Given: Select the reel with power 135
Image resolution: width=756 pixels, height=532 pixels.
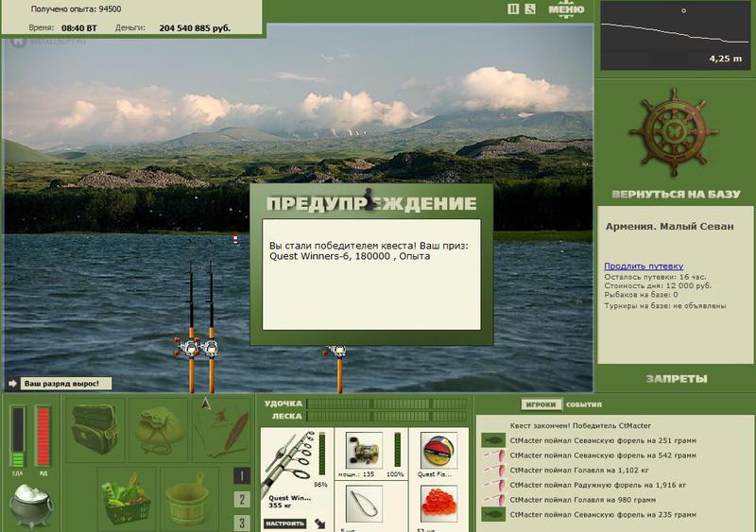Looking at the screenshot, I should pos(364,451).
